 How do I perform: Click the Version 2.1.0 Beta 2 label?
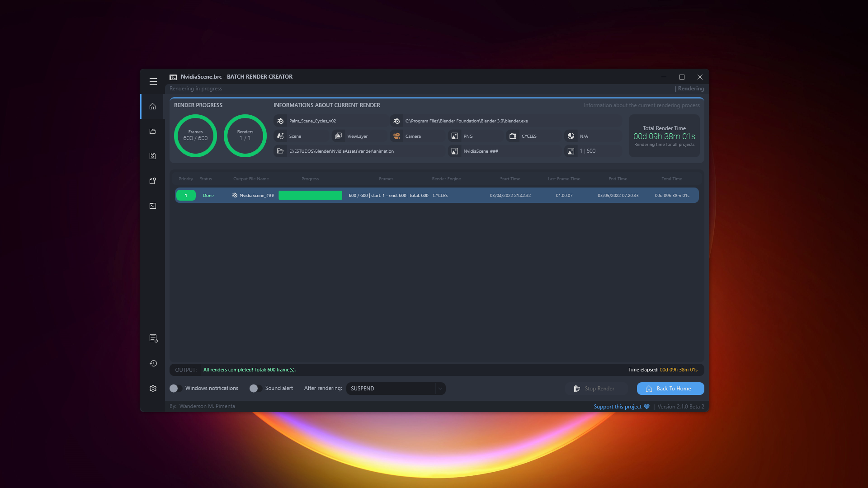tap(680, 407)
